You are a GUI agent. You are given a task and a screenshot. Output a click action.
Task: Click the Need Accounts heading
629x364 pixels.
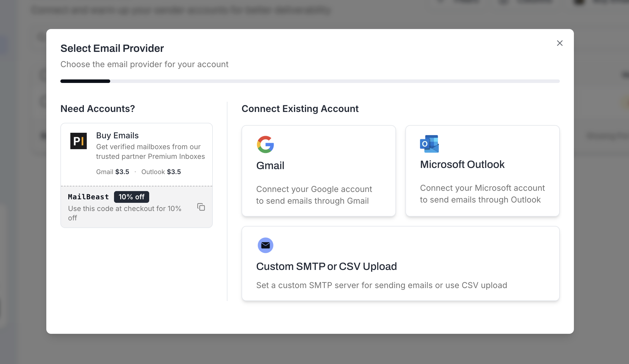98,108
